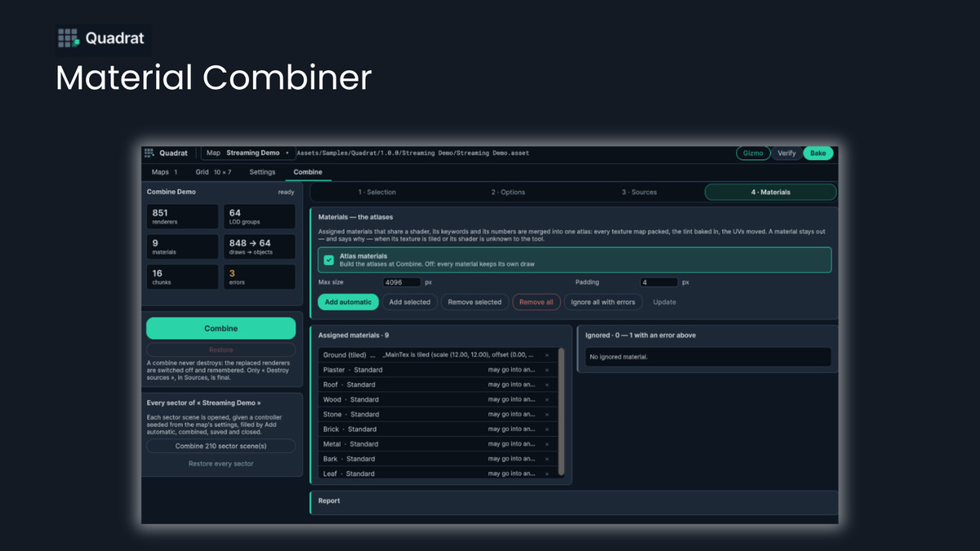980x551 pixels.
Task: Click the Add automatic button
Action: [348, 302]
